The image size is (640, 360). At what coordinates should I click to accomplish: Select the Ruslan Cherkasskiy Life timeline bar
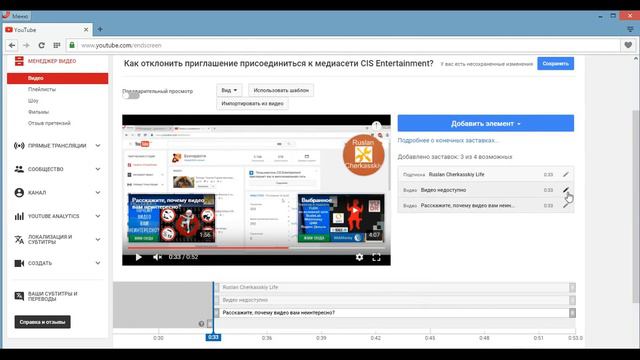pyautogui.click(x=394, y=287)
